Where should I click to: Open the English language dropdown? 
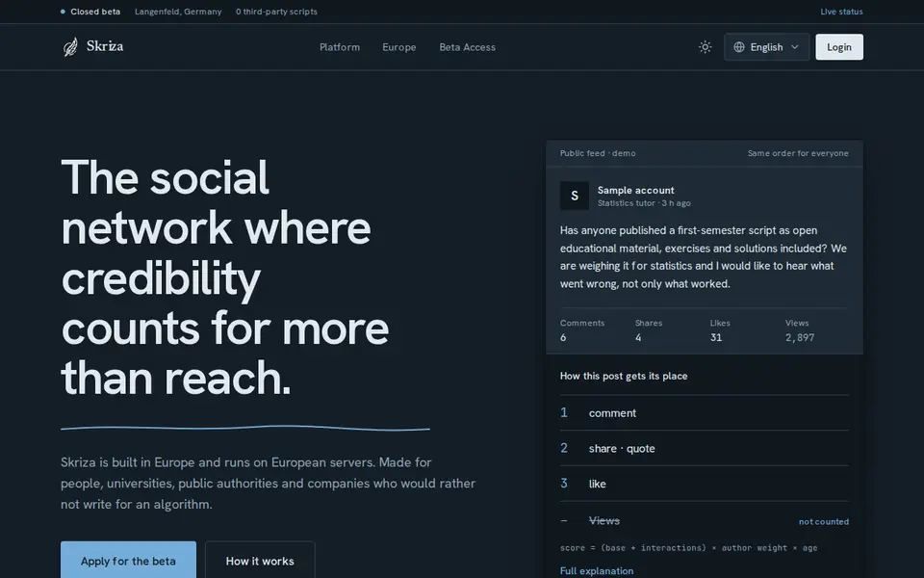pos(766,47)
